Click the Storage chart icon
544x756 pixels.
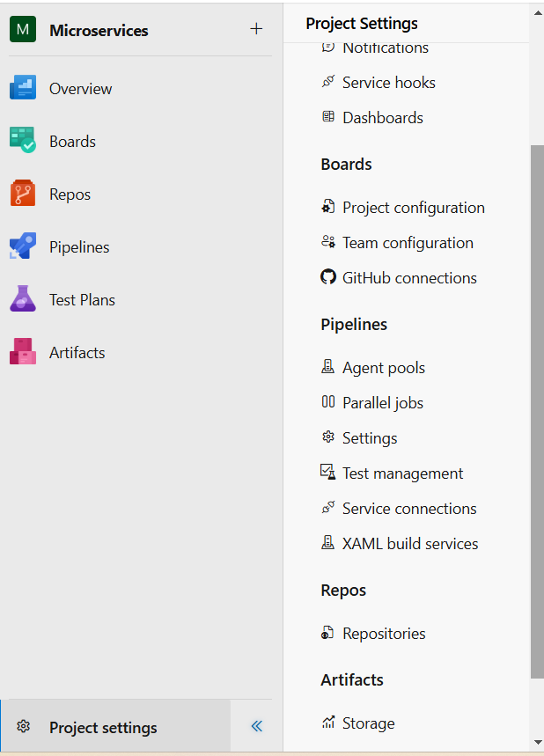coord(328,723)
